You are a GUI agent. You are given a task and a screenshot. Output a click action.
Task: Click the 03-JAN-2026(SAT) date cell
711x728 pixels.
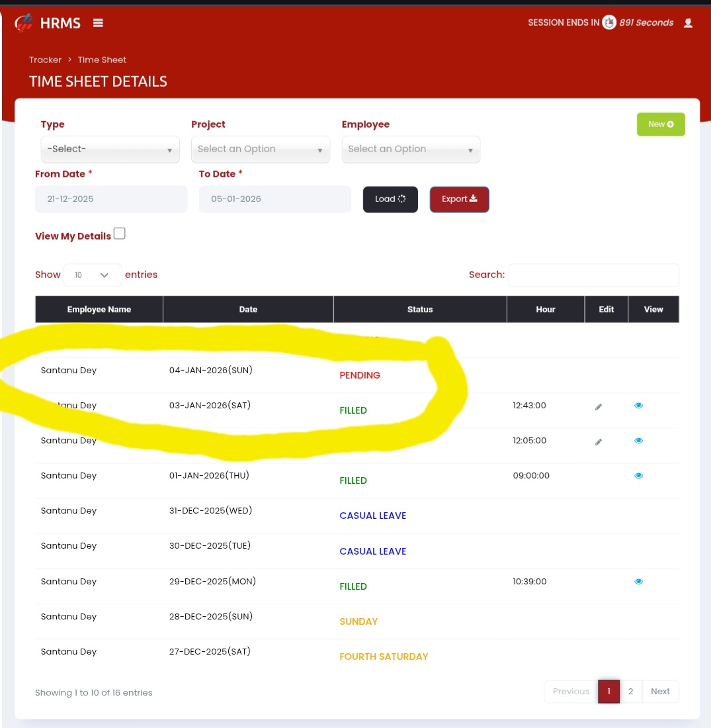210,405
